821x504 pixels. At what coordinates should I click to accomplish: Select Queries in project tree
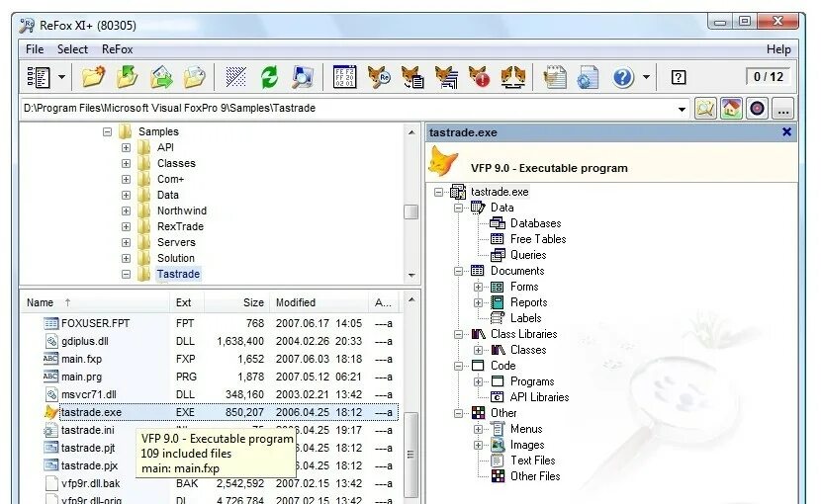528,255
